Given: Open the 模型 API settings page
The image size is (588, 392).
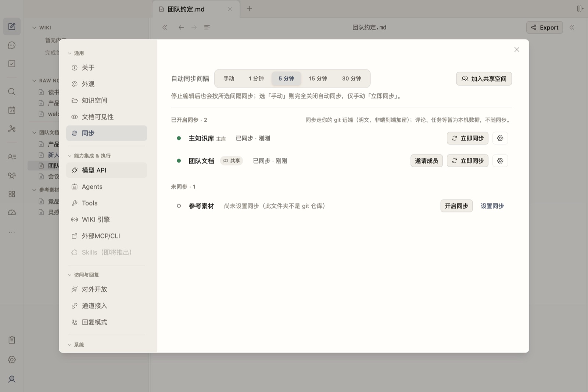Looking at the screenshot, I should click(107, 170).
